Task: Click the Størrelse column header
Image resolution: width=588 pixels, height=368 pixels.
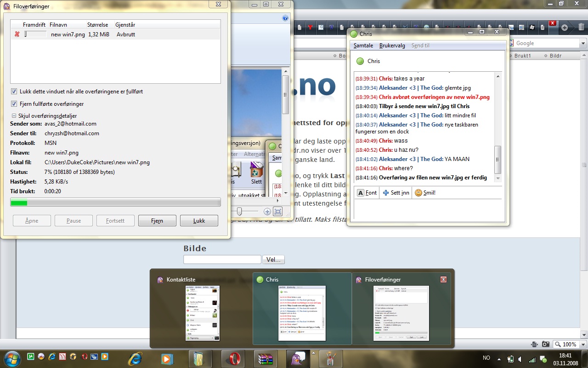Action: tap(98, 25)
